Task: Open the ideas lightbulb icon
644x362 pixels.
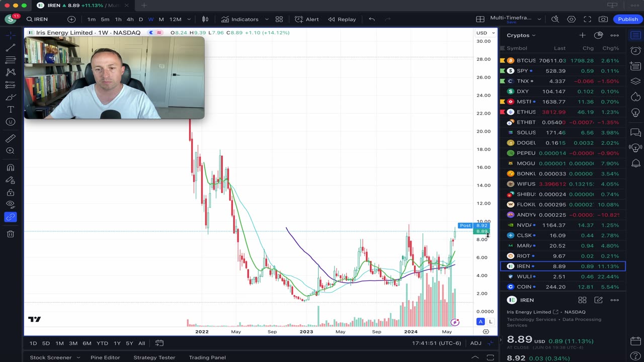Action: pos(635,112)
